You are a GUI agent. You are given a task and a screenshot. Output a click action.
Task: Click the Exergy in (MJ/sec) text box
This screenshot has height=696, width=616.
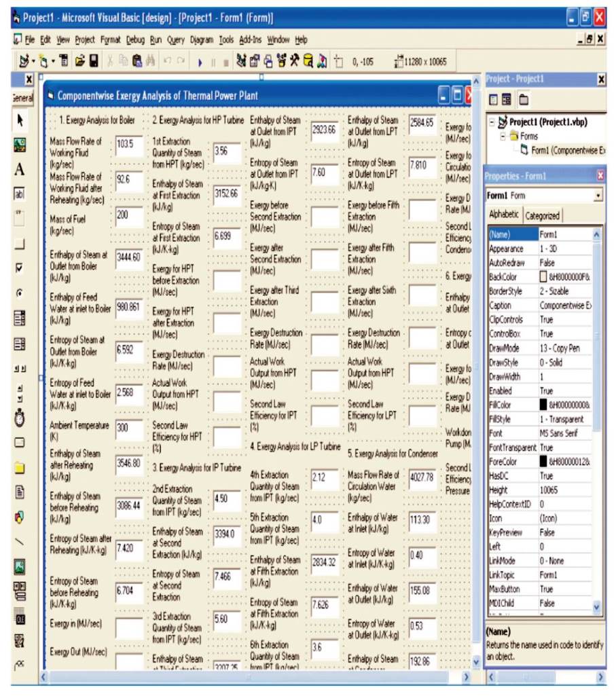129,627
